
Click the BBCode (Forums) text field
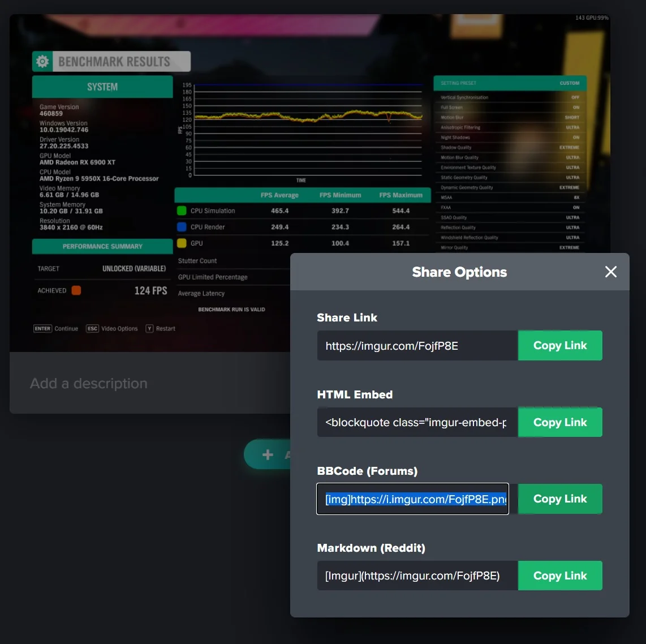(412, 499)
